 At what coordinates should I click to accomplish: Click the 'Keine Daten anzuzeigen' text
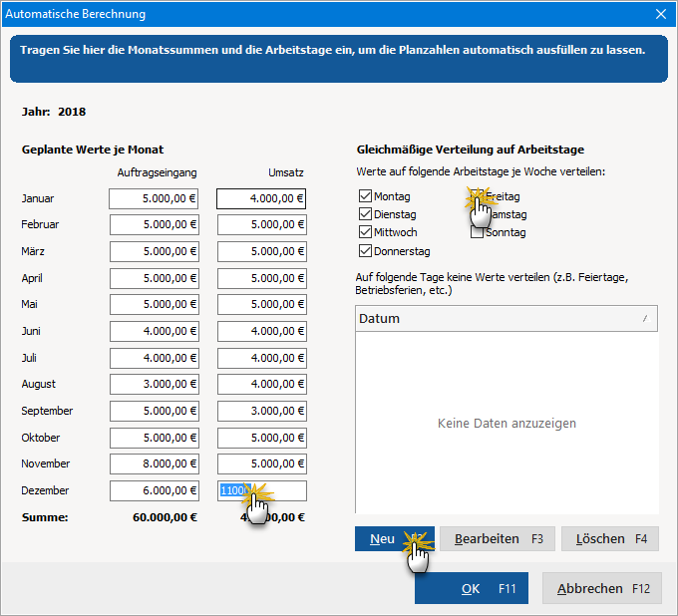[507, 424]
